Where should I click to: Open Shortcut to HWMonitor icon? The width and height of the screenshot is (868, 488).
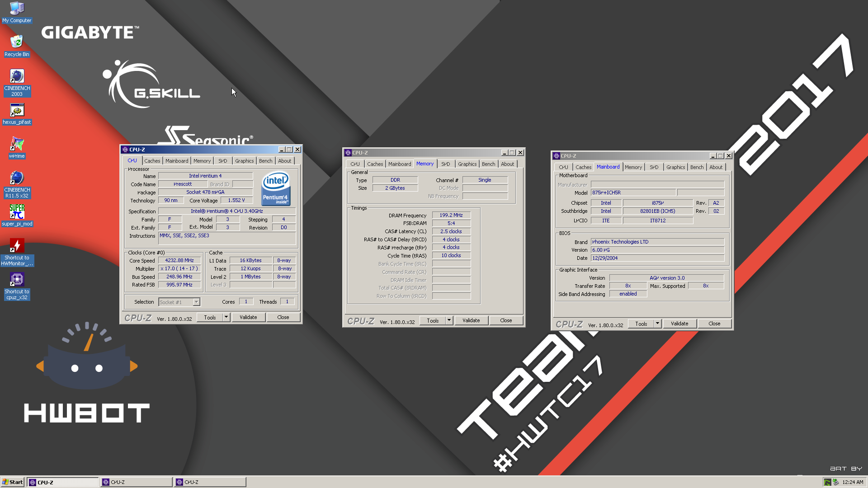point(17,252)
